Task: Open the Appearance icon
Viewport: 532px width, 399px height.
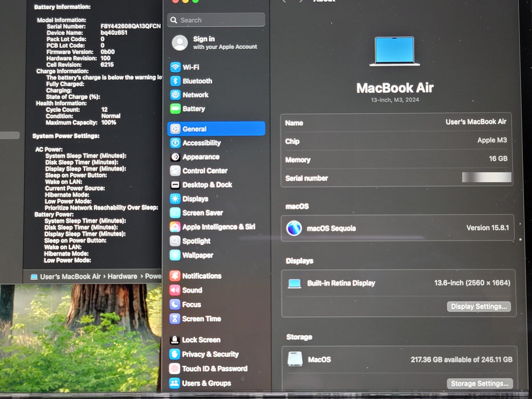Action: (x=175, y=157)
